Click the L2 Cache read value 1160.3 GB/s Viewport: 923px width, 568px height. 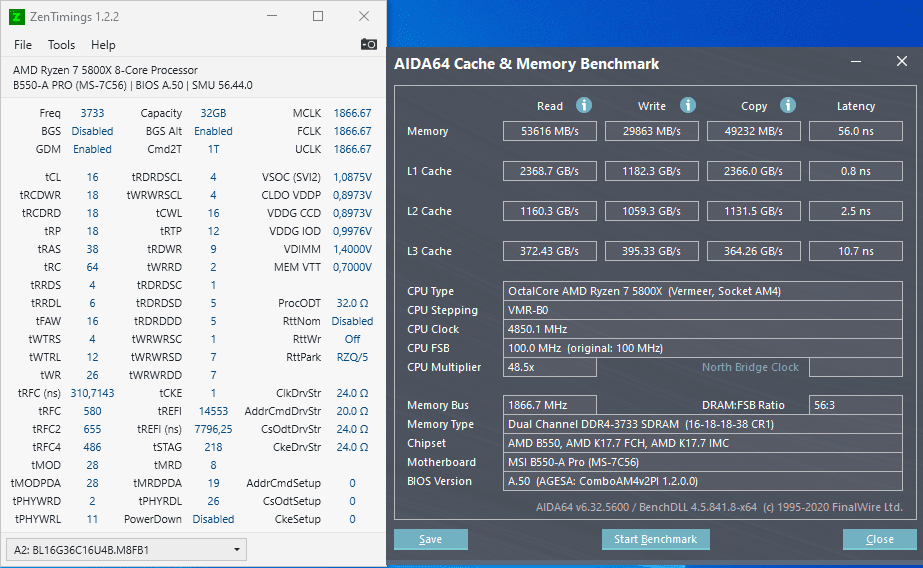[550, 211]
